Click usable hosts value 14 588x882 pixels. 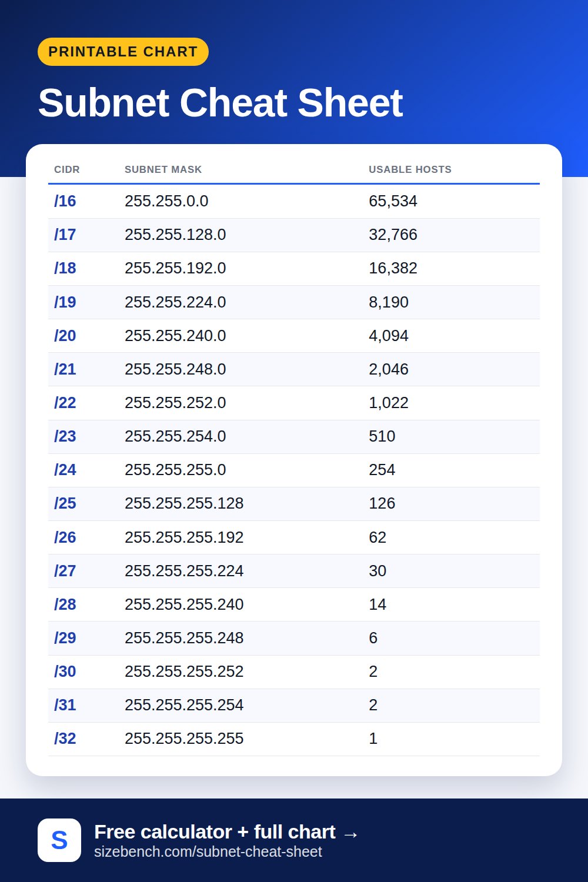(x=377, y=604)
